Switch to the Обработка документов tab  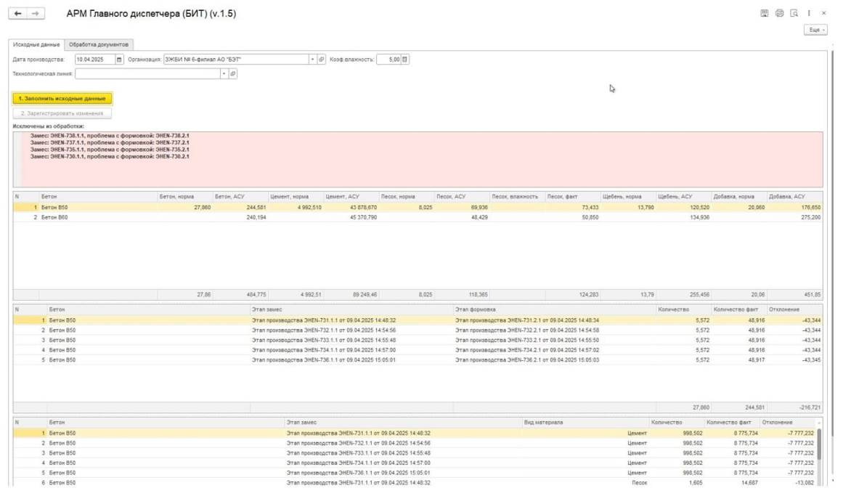[98, 44]
